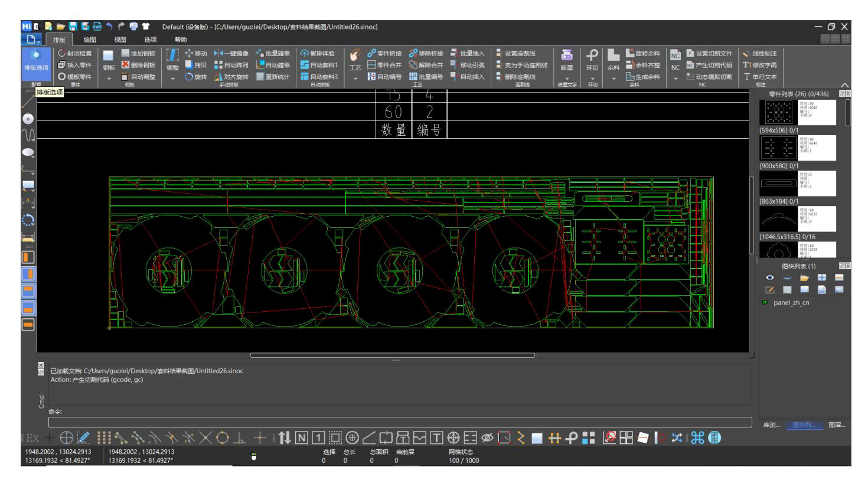The height and width of the screenshot is (480, 868).
Task: Click 暂排体验 button
Action: [x=318, y=53]
